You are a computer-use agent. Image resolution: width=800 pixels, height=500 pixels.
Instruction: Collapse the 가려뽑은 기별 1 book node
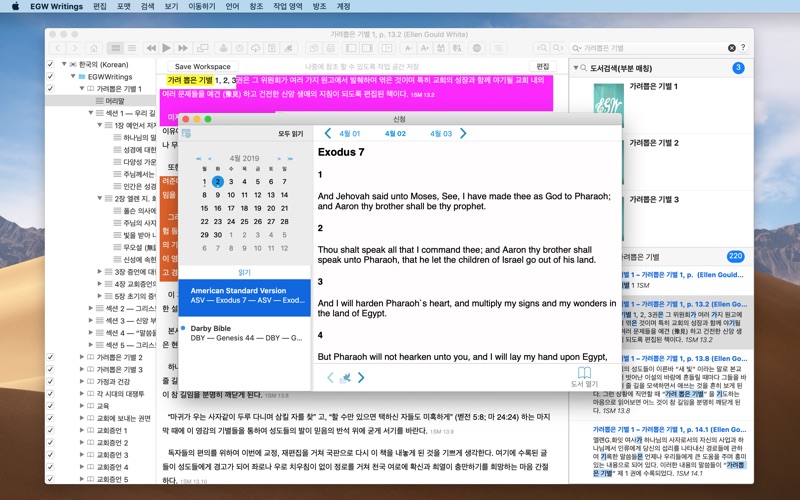[82, 89]
